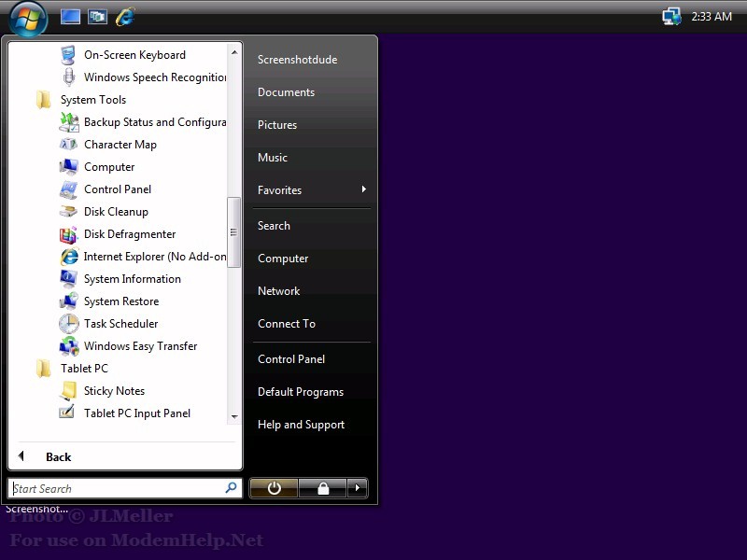Click the taskbar clock 2:33 AM
Image resolution: width=747 pixels, height=560 pixels.
pos(712,17)
